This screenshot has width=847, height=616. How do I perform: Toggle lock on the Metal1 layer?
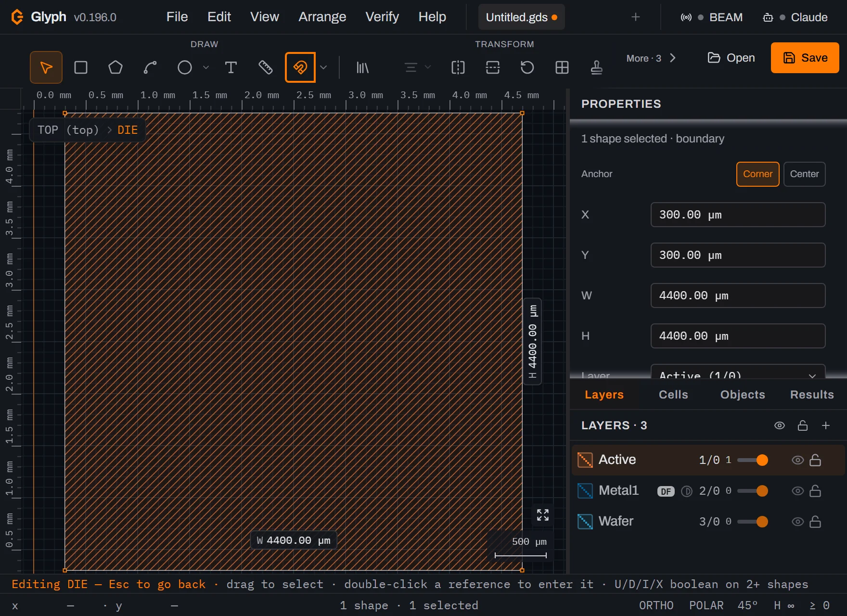[815, 491]
